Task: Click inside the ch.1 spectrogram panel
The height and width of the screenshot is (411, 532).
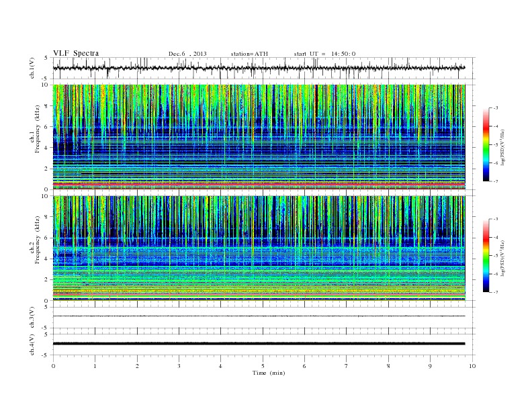Action: 259,137
